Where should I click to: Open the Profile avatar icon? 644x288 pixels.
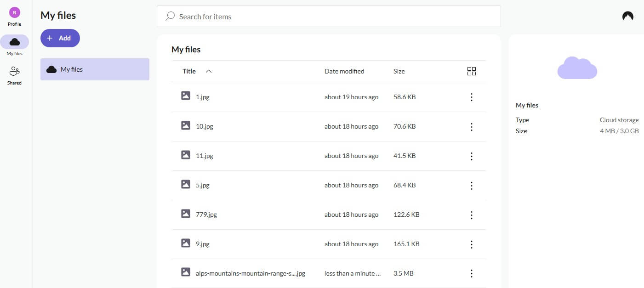coord(15,12)
